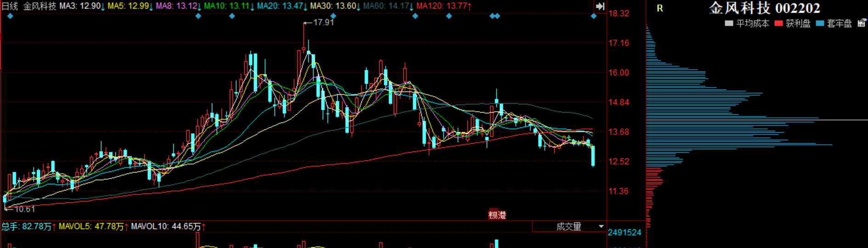The width and height of the screenshot is (868, 248).
Task: Click the last candlestick on the chart
Action: click(x=593, y=155)
